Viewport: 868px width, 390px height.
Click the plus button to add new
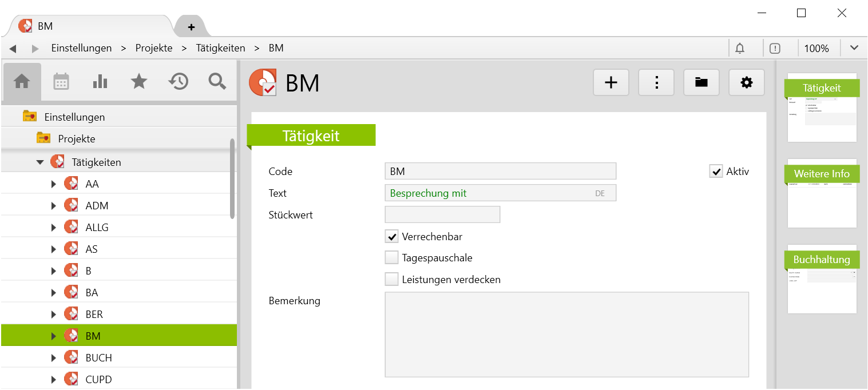click(611, 83)
